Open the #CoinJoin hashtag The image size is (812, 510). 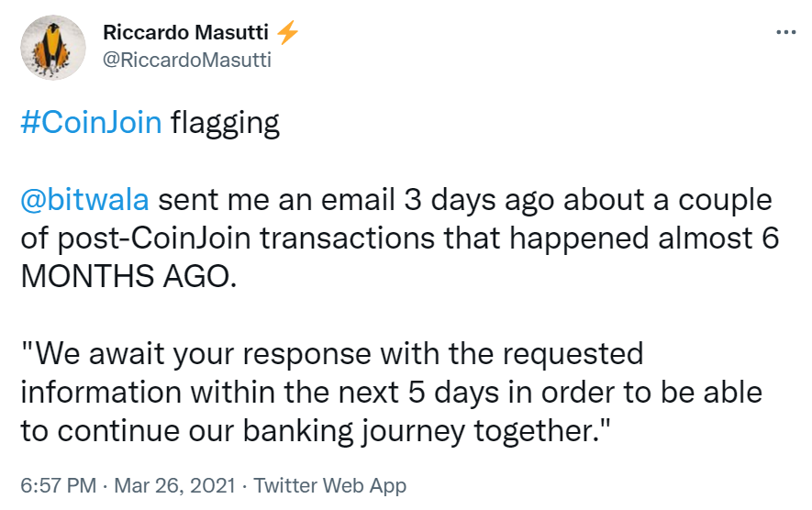[x=91, y=123]
